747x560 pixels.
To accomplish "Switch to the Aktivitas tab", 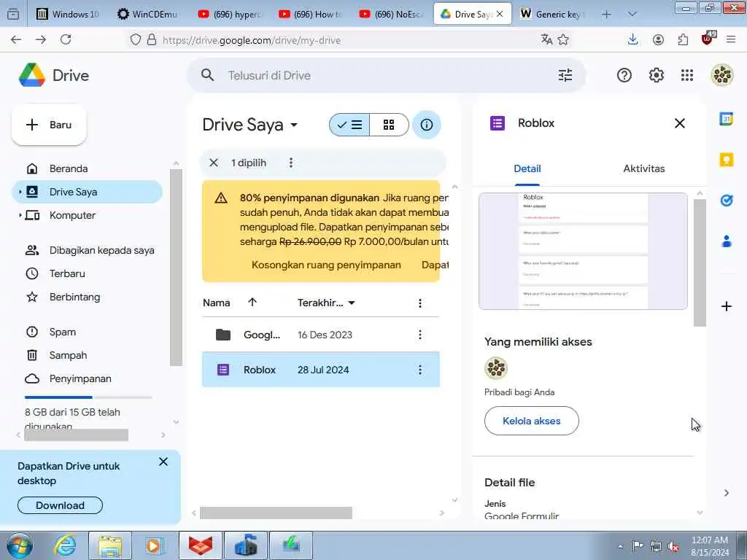I will click(643, 168).
